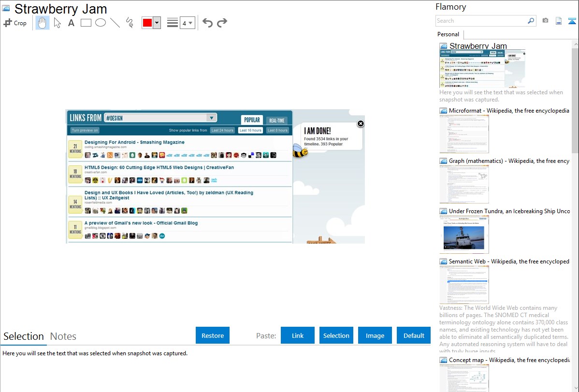Image resolution: width=579 pixels, height=392 pixels.
Task: Click the sidebar scroll up arrow
Action: pyautogui.click(x=575, y=44)
